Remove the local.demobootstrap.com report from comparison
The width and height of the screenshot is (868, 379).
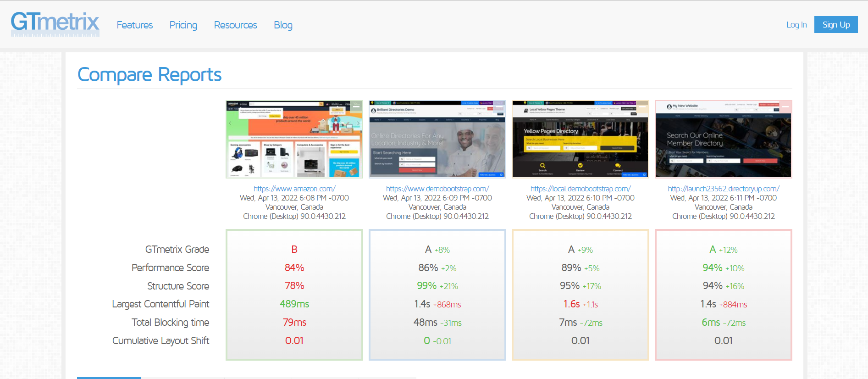pos(642,106)
